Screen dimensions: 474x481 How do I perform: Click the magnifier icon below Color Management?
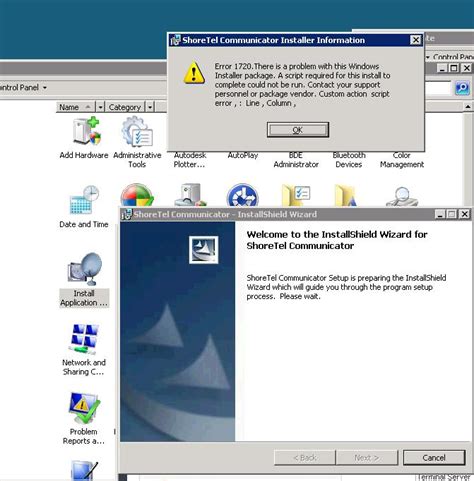pos(402,196)
